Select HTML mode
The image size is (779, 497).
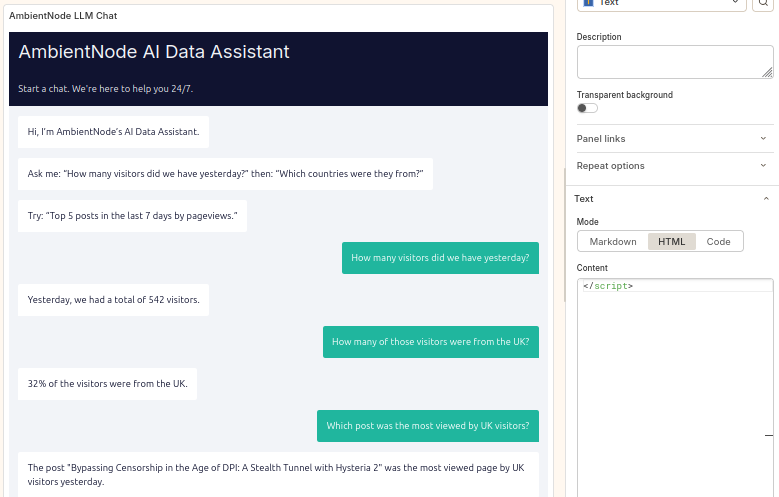tap(671, 241)
